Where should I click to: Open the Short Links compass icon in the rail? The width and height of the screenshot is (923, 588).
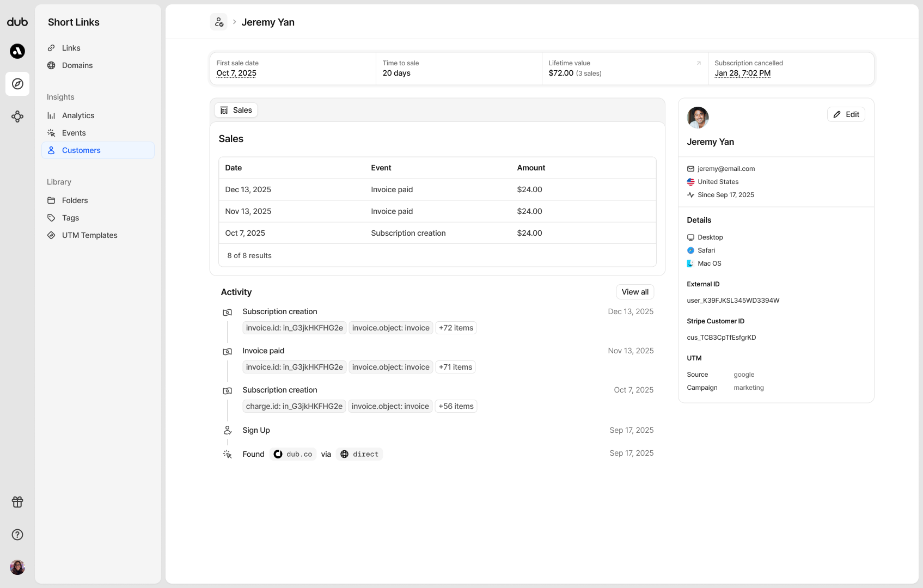17,84
